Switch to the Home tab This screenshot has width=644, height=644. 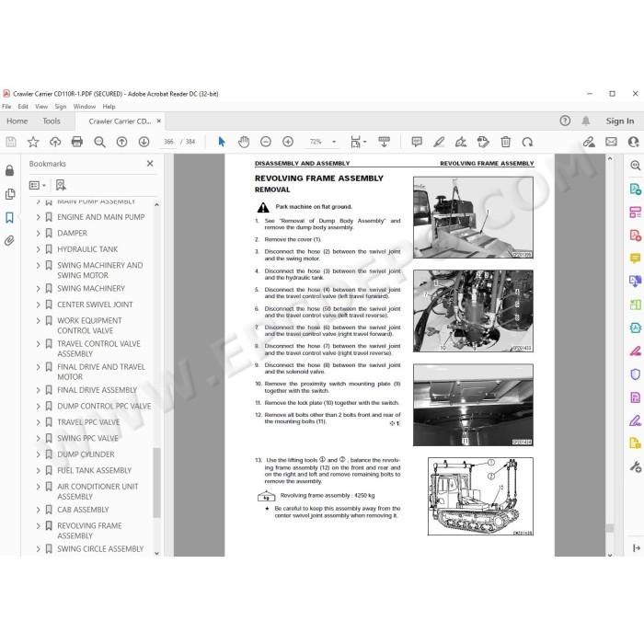17,121
